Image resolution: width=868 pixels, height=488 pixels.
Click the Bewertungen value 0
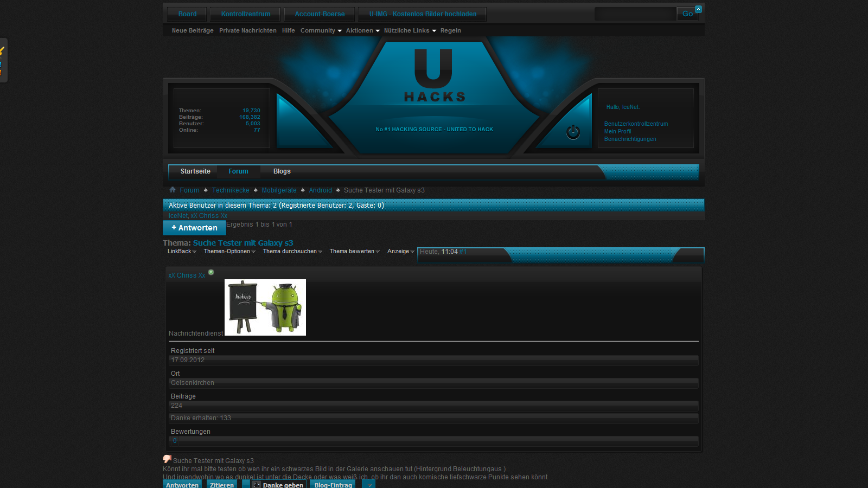(x=175, y=441)
